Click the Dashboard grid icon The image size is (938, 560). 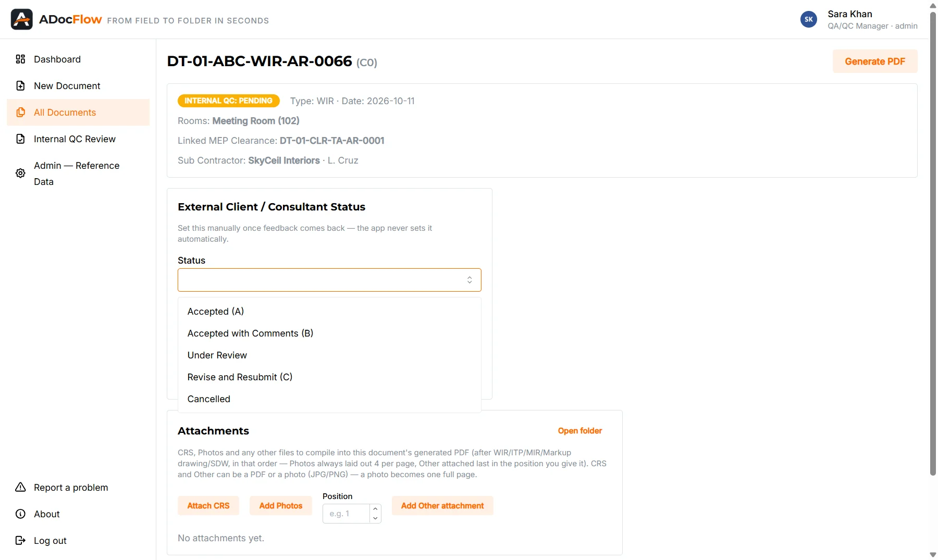(x=20, y=59)
